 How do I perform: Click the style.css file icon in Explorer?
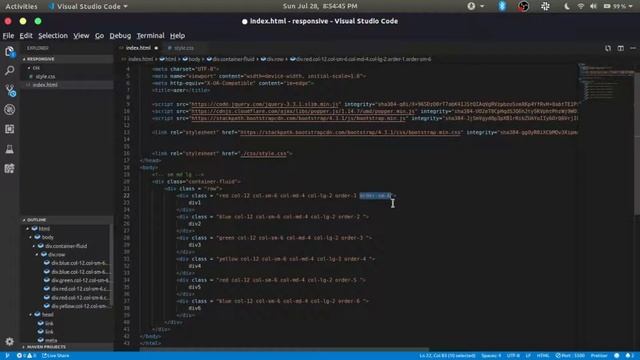(x=31, y=76)
